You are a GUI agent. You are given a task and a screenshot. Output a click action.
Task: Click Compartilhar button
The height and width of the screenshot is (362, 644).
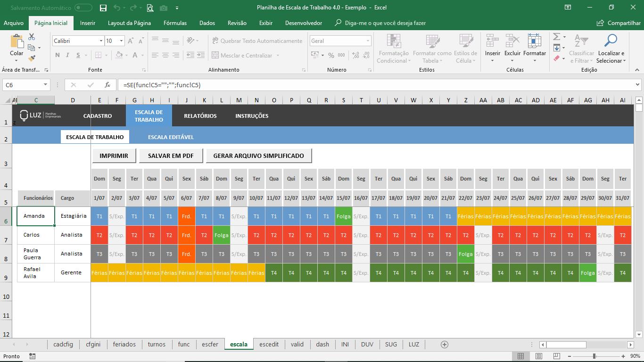(619, 23)
